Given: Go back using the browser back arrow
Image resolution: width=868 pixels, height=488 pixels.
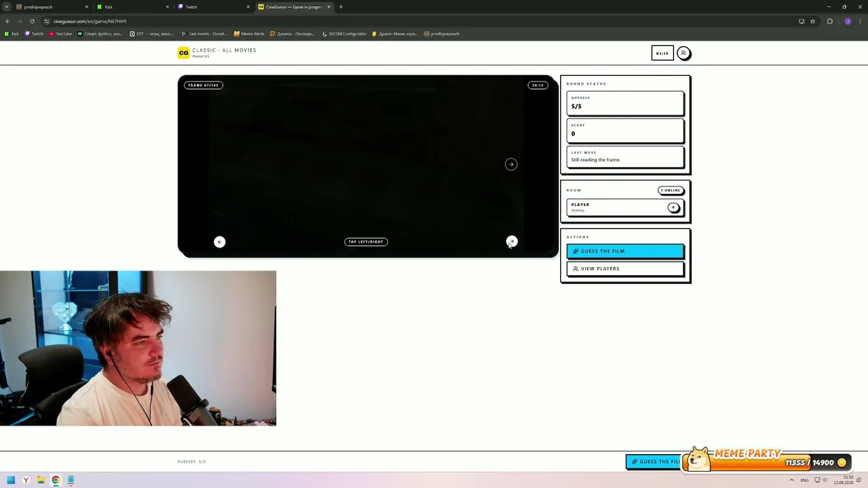Looking at the screenshot, I should tap(7, 21).
